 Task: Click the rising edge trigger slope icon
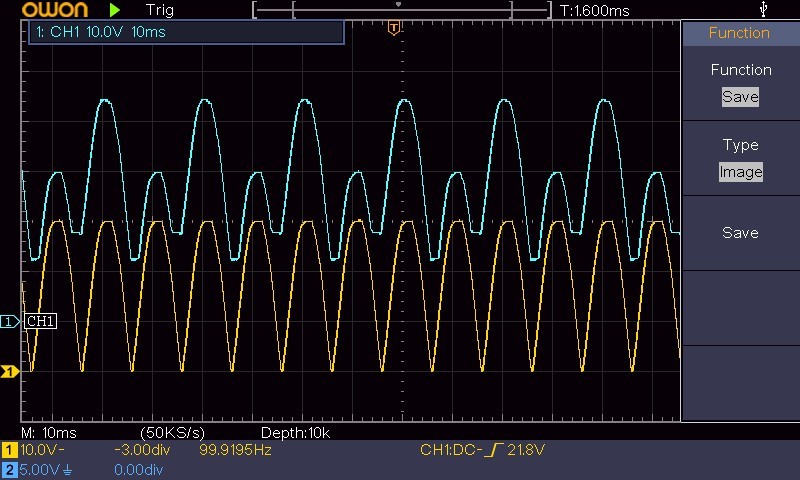493,450
